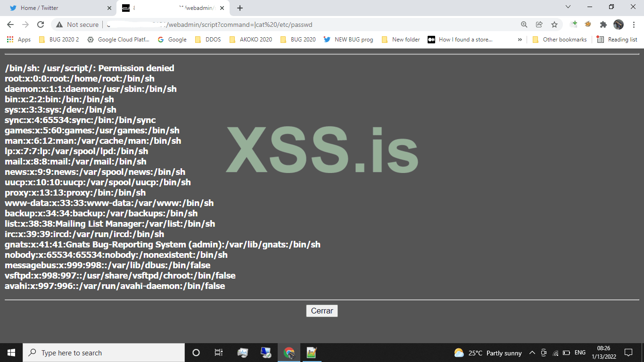Select the webadmin browser tab
The width and height of the screenshot is (644, 362).
173,8
